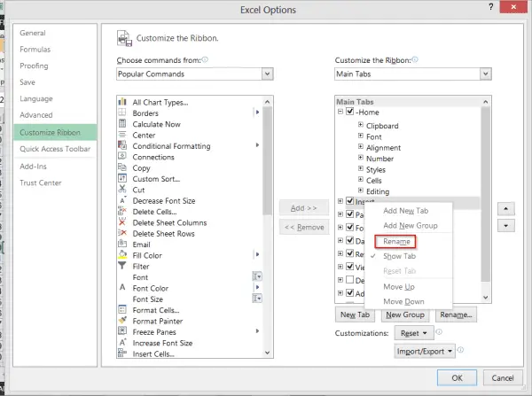Toggle the checkbox for the Pa tab

[350, 214]
